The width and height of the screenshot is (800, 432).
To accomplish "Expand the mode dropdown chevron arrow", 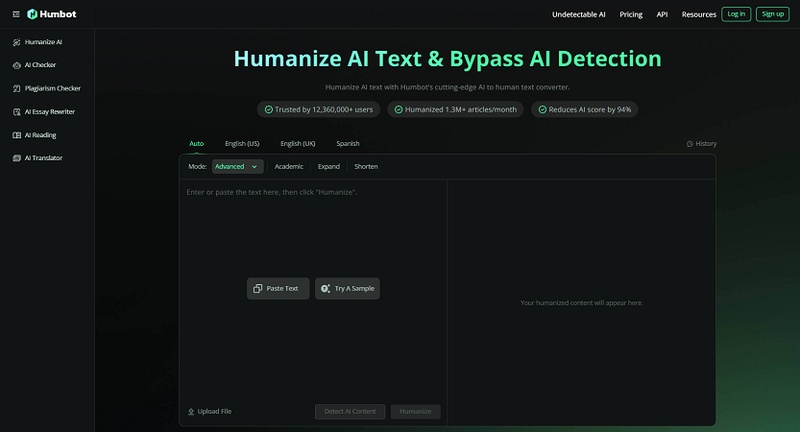I will (x=254, y=167).
